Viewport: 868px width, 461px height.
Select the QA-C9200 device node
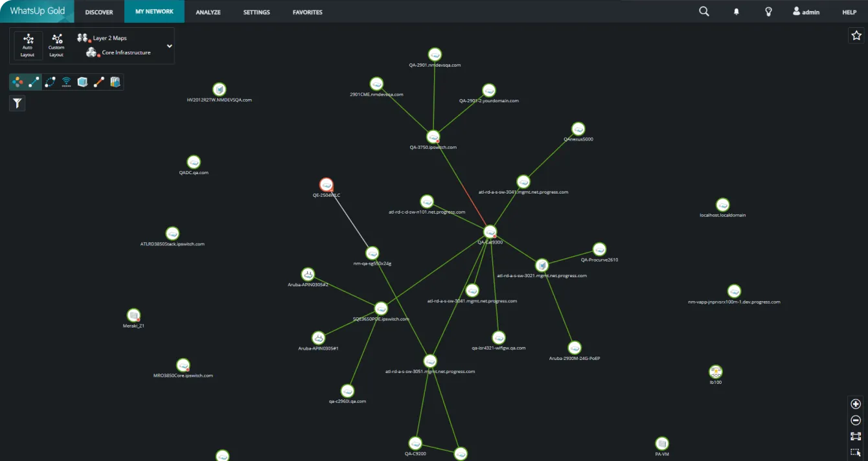pyautogui.click(x=415, y=443)
